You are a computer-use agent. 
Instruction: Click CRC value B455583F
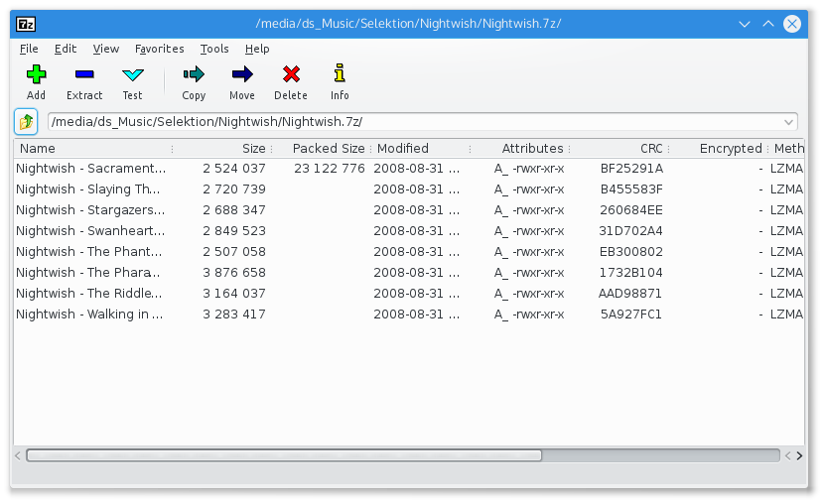tap(631, 189)
